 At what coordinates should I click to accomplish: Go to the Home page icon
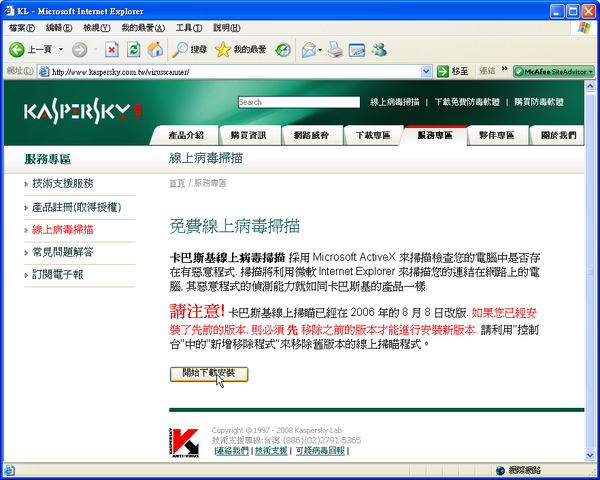[155, 50]
